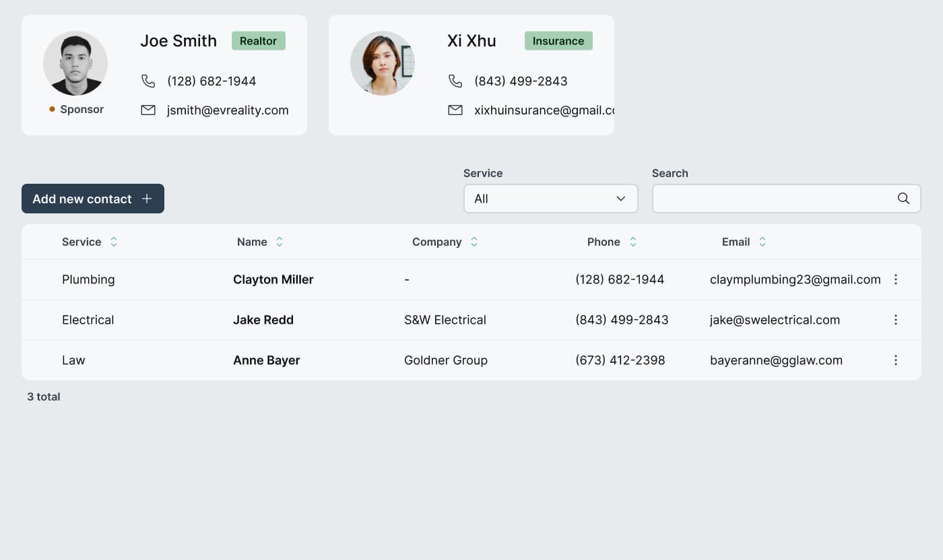The height and width of the screenshot is (560, 943).
Task: Click the Insurance tag on Xi Xhu
Action: (558, 40)
